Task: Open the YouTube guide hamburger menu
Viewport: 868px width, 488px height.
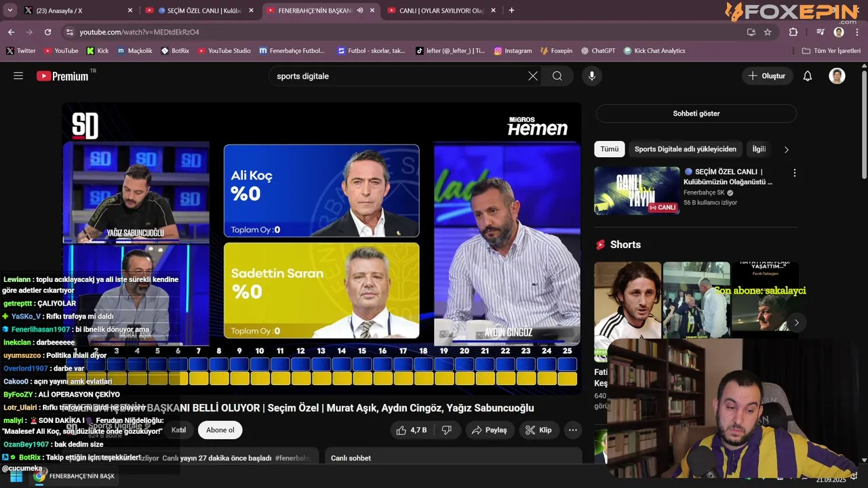Action: (18, 76)
